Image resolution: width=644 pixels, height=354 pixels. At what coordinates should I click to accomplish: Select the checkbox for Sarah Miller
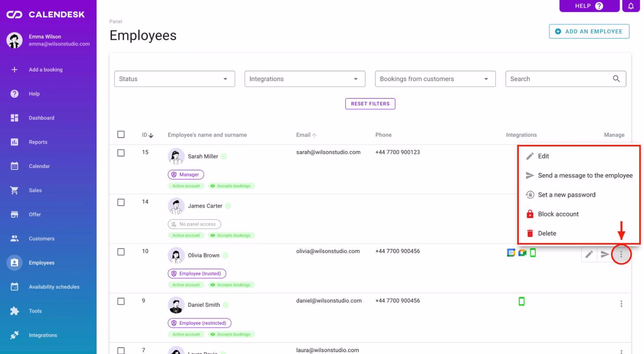coord(121,153)
